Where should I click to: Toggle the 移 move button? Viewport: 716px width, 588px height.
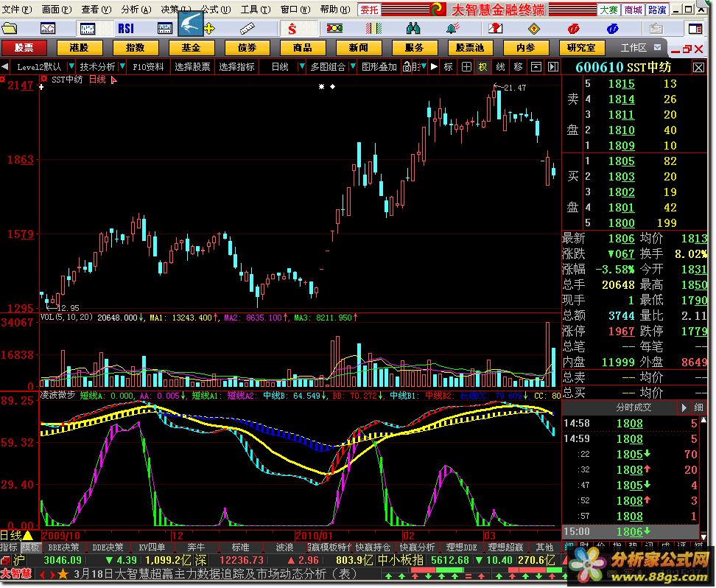click(518, 67)
